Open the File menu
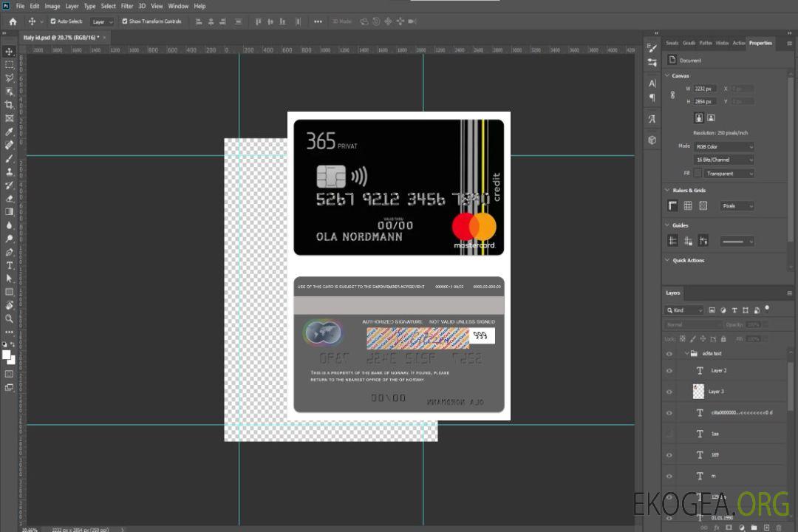The image size is (798, 532). pyautogui.click(x=21, y=6)
